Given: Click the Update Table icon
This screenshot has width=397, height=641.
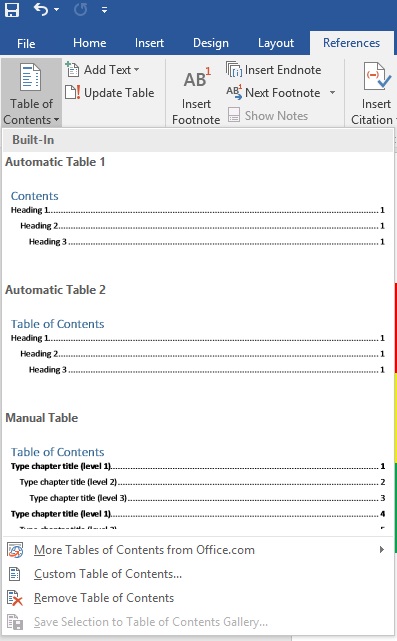Looking at the screenshot, I should click(x=73, y=92).
